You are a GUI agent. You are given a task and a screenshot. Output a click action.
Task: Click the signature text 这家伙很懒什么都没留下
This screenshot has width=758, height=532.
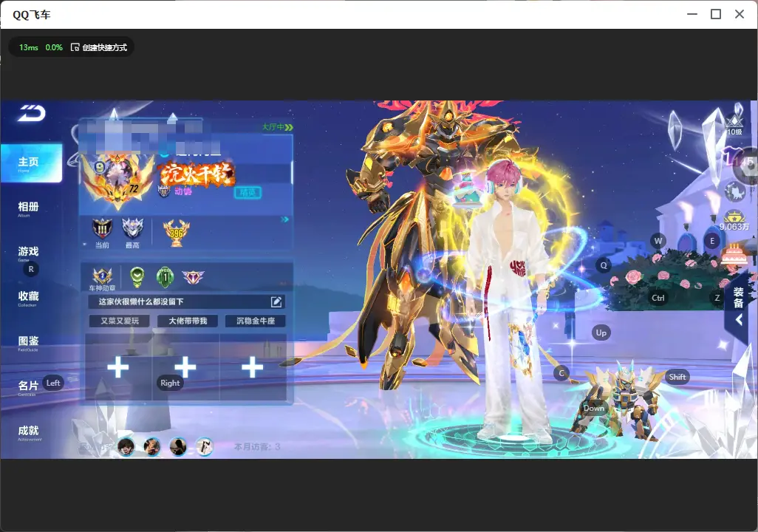(141, 301)
